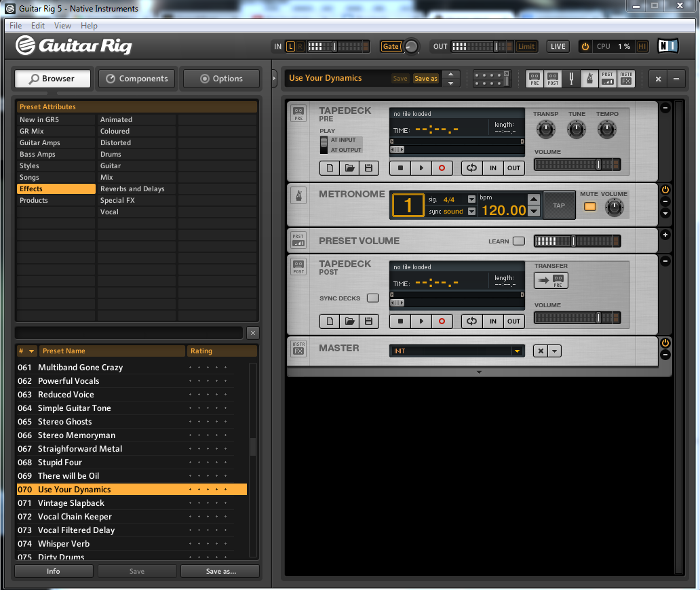Open metronome sync sound dropdown
The height and width of the screenshot is (590, 700).
click(x=471, y=212)
